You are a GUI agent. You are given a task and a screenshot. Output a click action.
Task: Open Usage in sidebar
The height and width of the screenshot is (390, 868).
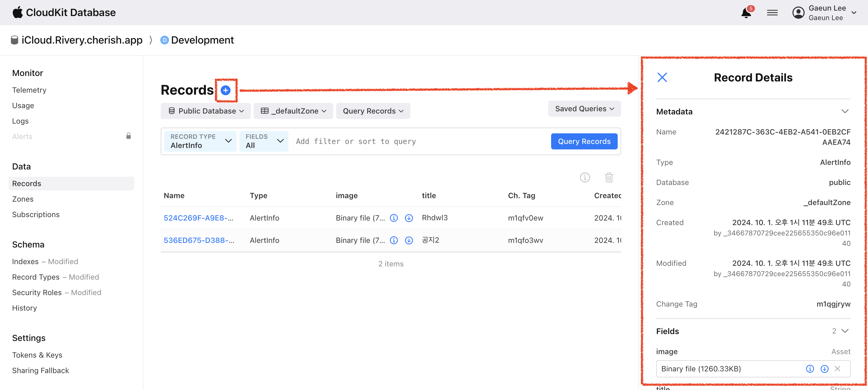23,106
